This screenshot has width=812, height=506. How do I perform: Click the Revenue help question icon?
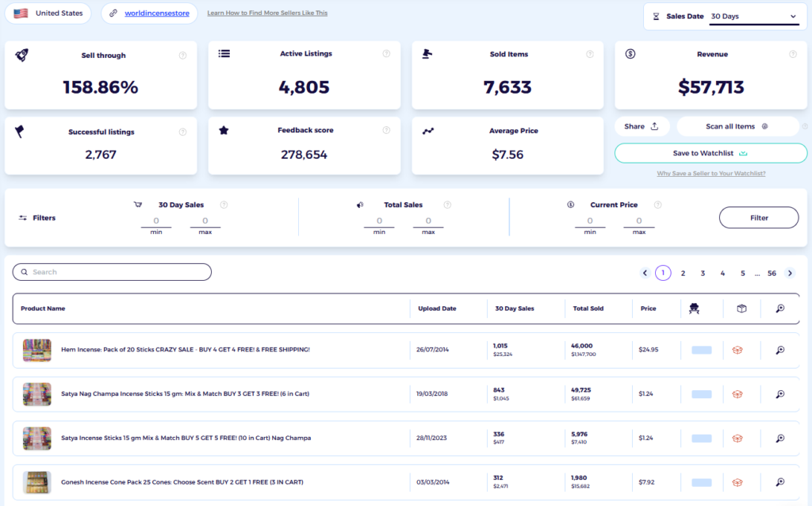pyautogui.click(x=793, y=54)
